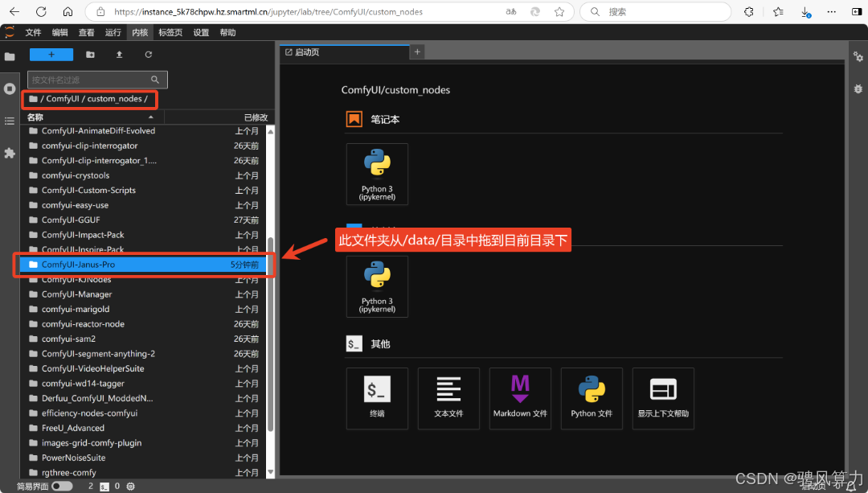Click ComfyUI in the breadcrumb path
Viewport: 868px width, 493px height.
(63, 99)
